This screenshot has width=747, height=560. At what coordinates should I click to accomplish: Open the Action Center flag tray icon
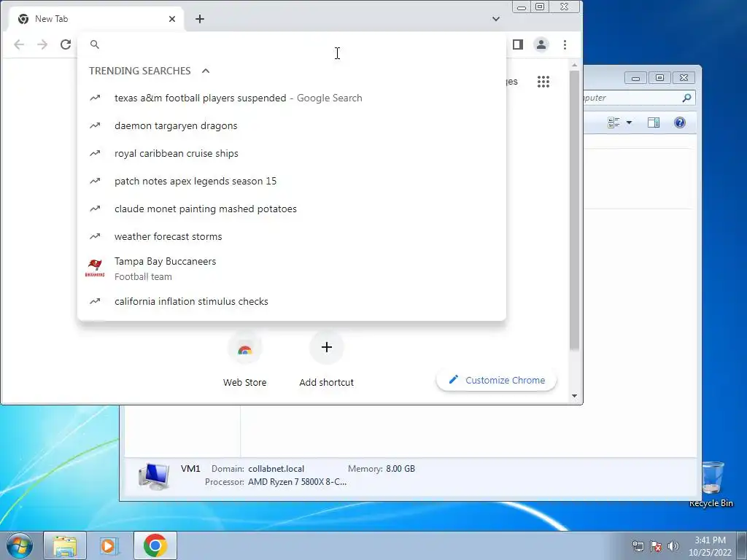click(x=656, y=546)
